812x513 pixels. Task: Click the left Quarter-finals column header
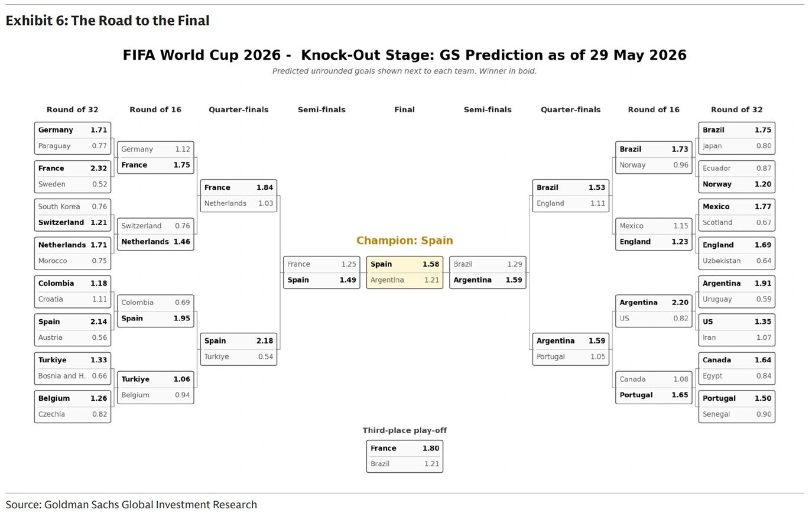click(239, 109)
